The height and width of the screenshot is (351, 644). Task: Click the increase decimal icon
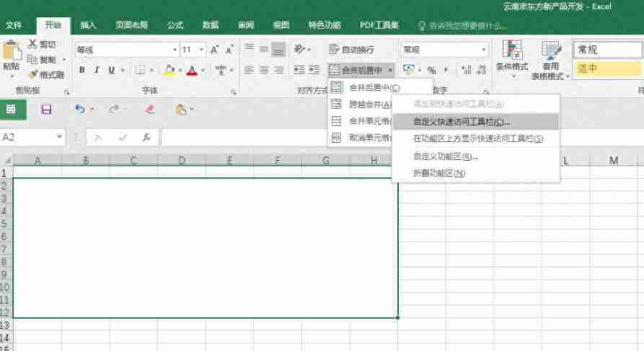467,70
